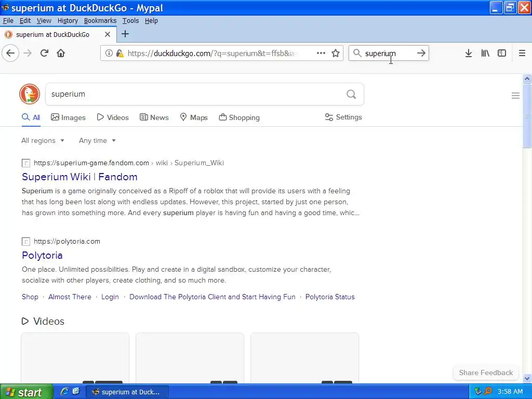
Task: Click the scrollbar down arrow
Action: coord(527,378)
